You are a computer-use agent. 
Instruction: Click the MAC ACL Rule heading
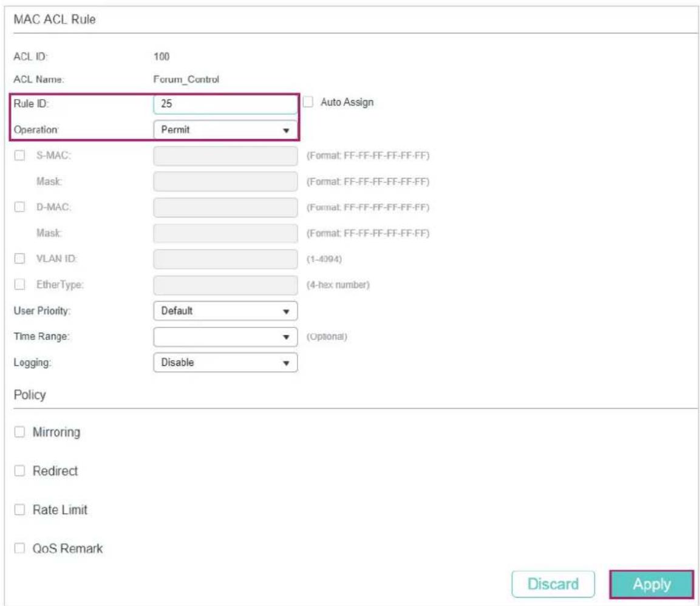pyautogui.click(x=55, y=19)
